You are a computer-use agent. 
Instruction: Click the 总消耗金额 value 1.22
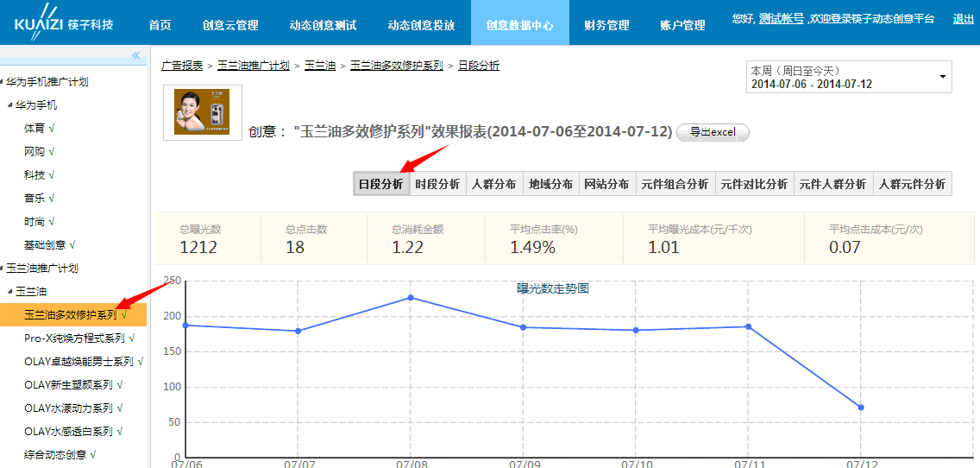click(x=407, y=247)
